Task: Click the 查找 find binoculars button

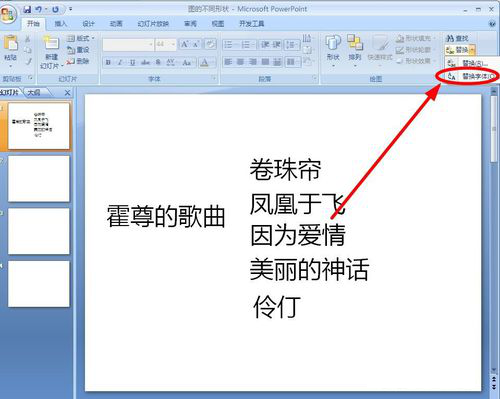Action: [458, 39]
